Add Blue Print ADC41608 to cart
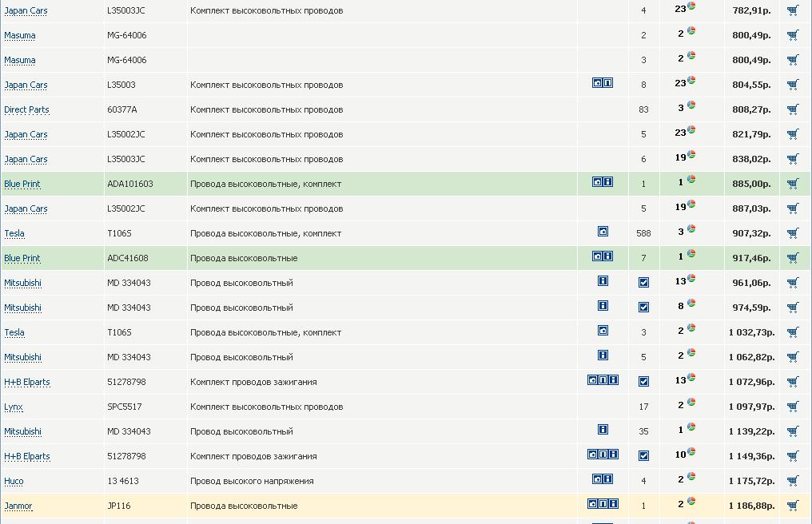 coord(793,258)
